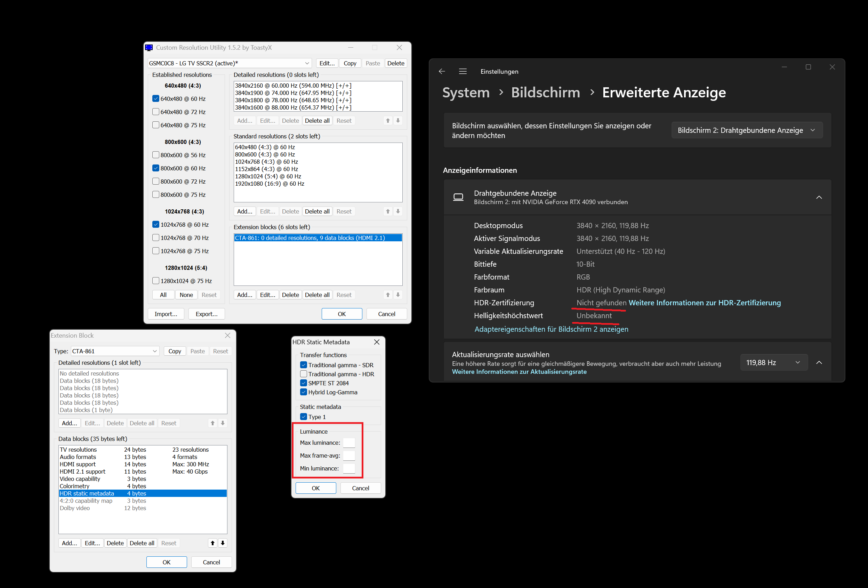Check the 640x480 @ 72 Hz box
Image resolution: width=868 pixels, height=588 pixels.
point(156,112)
